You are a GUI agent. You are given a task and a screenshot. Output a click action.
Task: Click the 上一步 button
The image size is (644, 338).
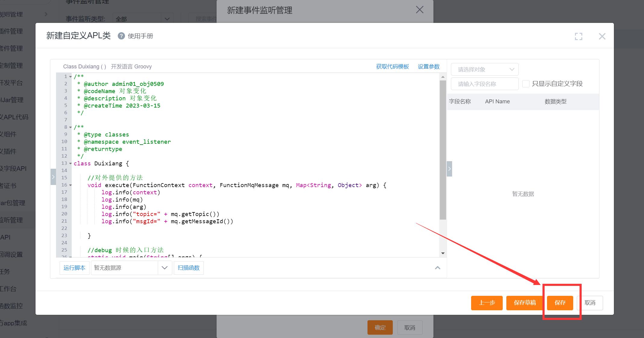(487, 303)
